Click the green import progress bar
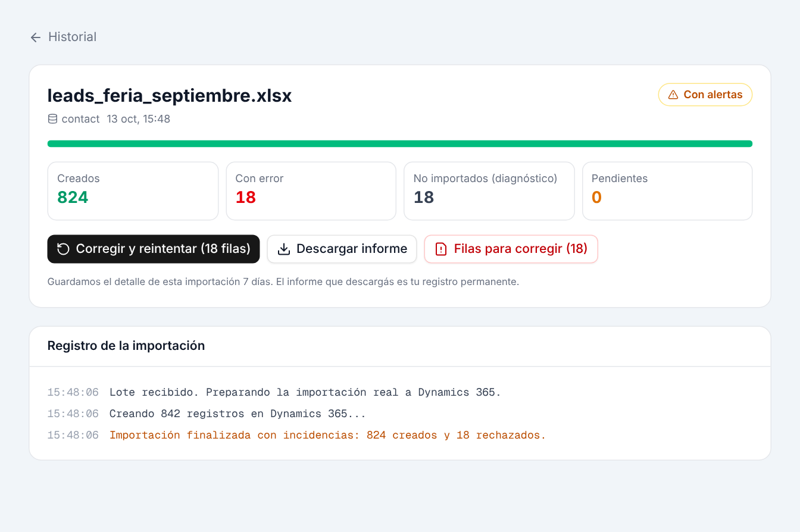This screenshot has height=532, width=800. 400,143
